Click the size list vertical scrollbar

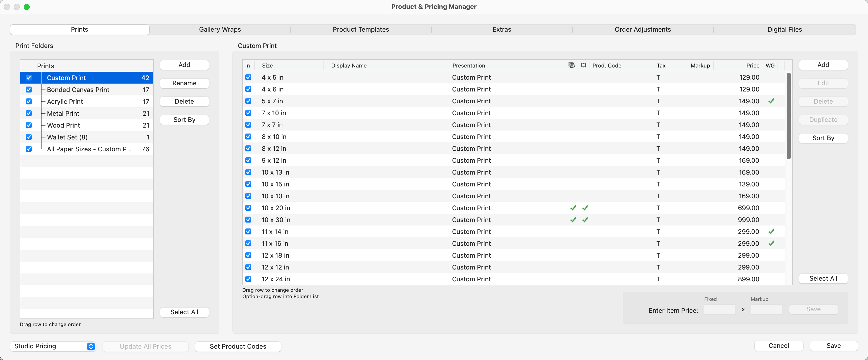click(x=788, y=116)
